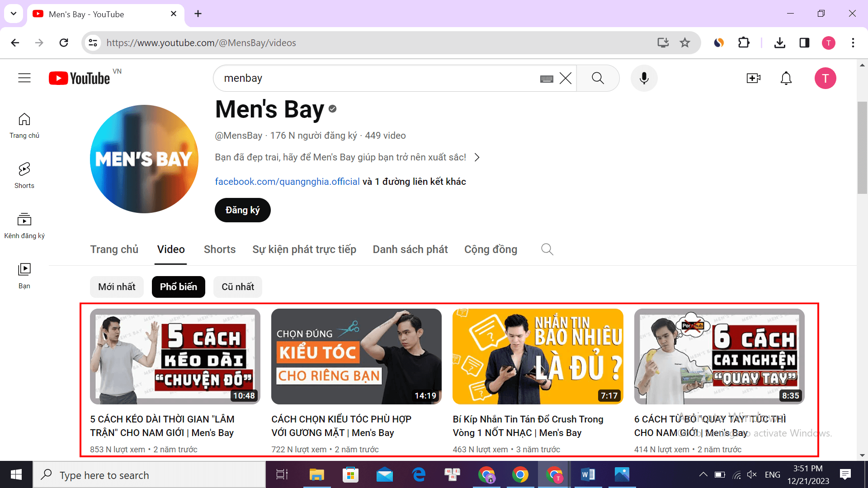
Task: Open the create video icon
Action: (753, 78)
